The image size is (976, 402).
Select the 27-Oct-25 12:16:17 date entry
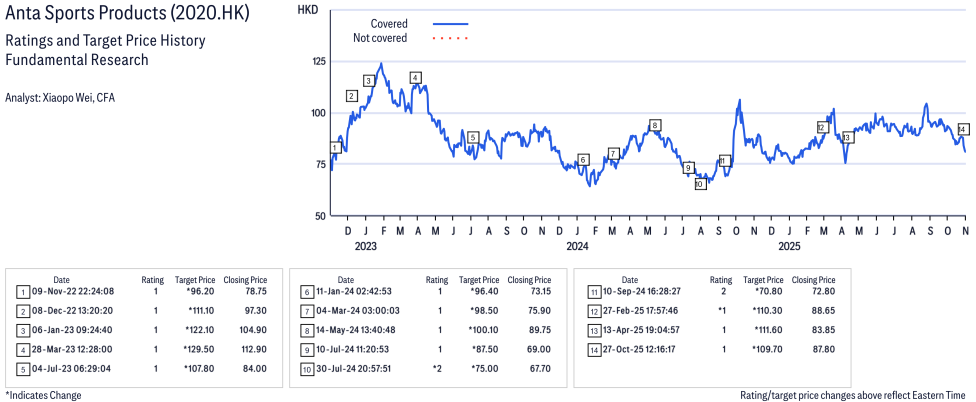(651, 350)
